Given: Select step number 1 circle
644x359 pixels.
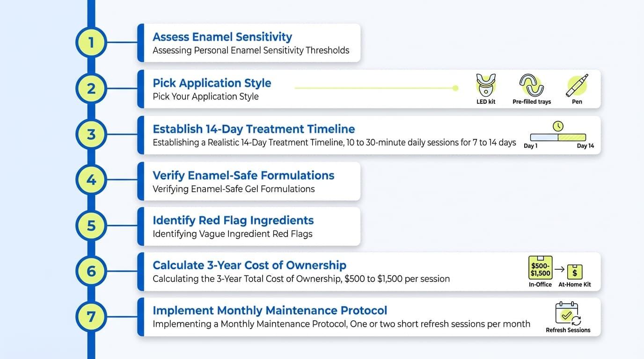Looking at the screenshot, I should coord(91,43).
